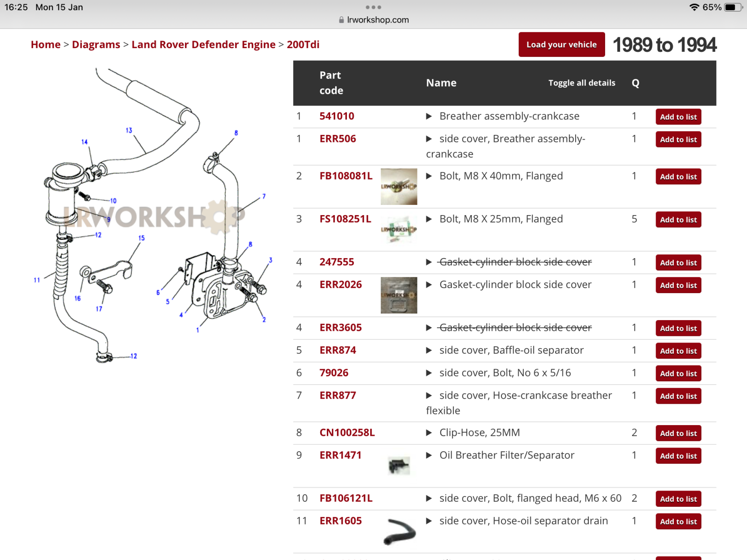Go to Diagrams breadcrumb

(96, 44)
